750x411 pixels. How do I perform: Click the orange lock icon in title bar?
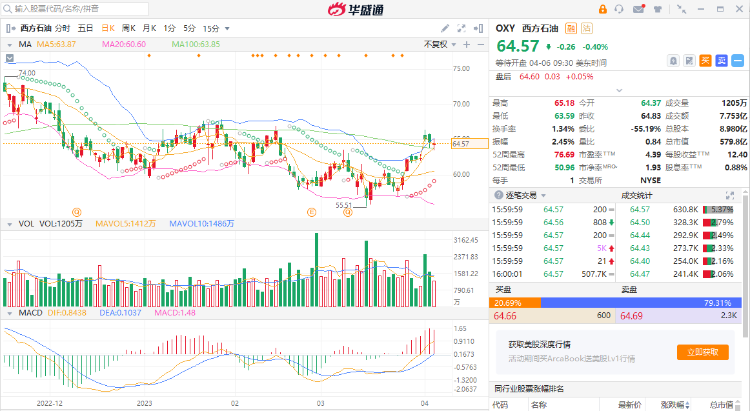(601, 9)
